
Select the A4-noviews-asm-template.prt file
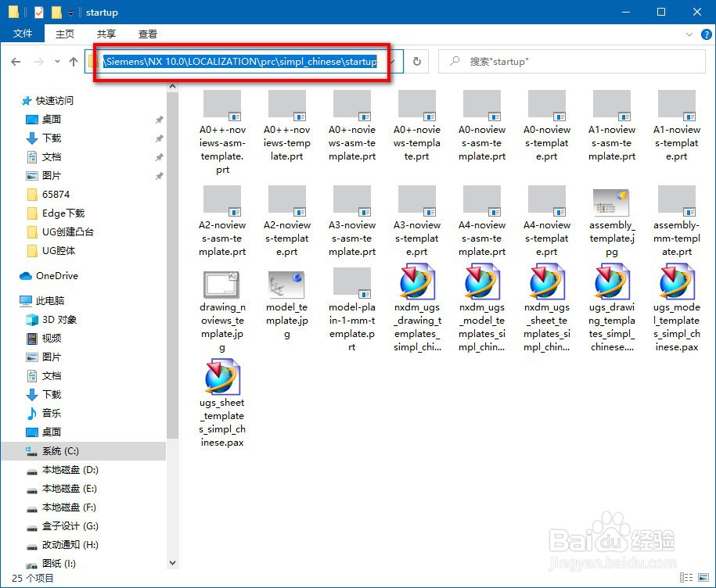482,221
